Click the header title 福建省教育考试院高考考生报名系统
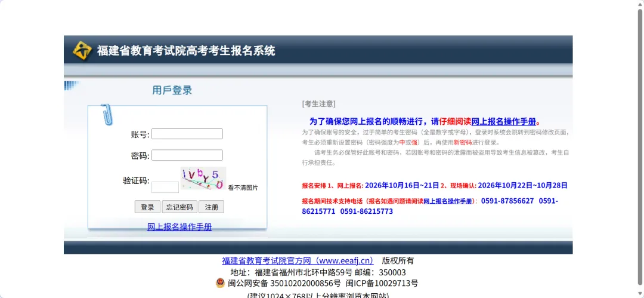 [186, 51]
